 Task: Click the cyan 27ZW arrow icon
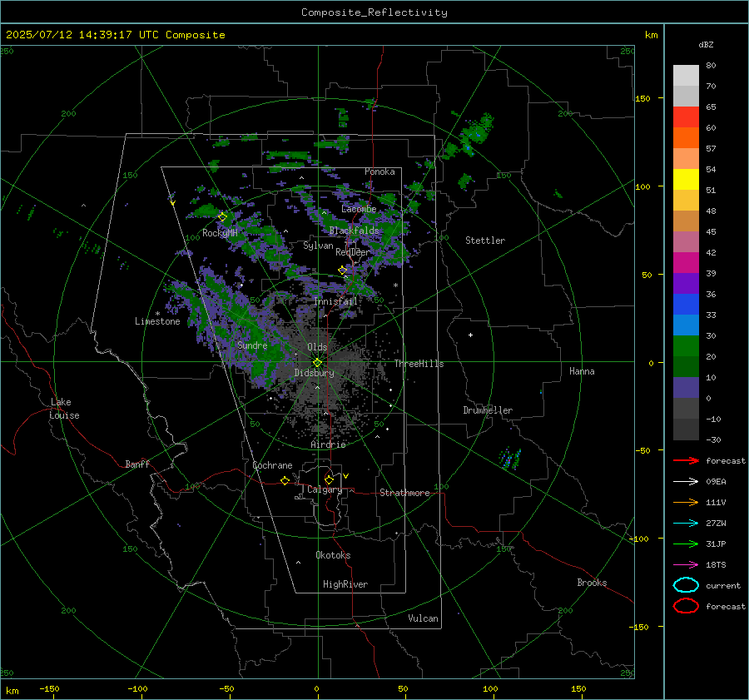(686, 524)
